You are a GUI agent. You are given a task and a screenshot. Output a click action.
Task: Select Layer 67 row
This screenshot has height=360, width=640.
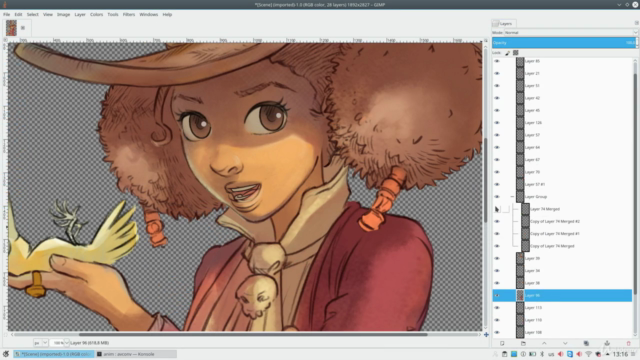point(562,160)
